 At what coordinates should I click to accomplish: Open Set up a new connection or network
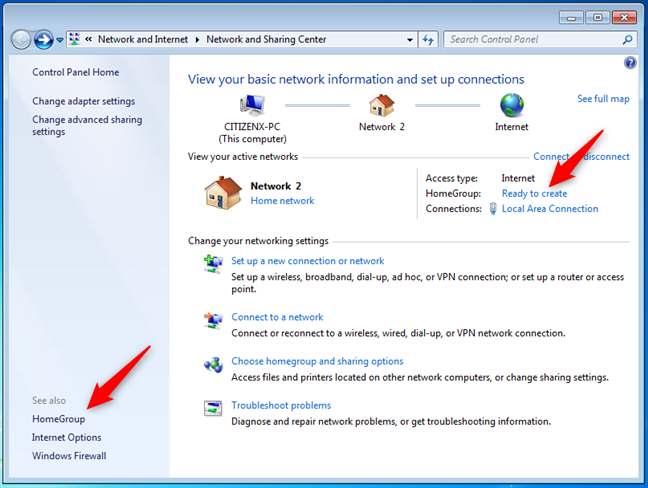(307, 261)
